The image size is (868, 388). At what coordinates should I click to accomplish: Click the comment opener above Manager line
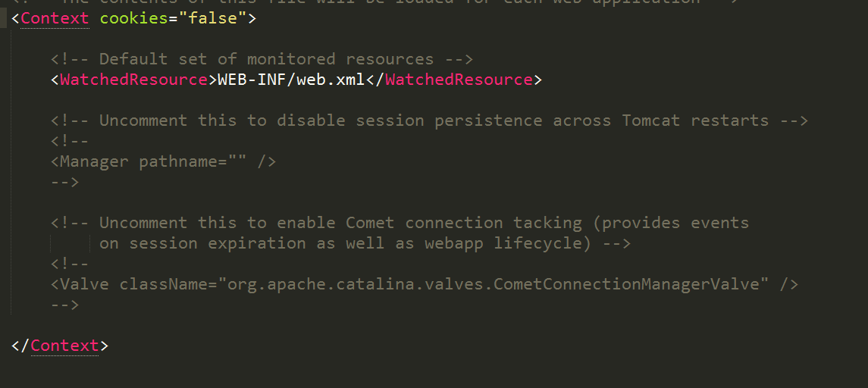[x=70, y=141]
